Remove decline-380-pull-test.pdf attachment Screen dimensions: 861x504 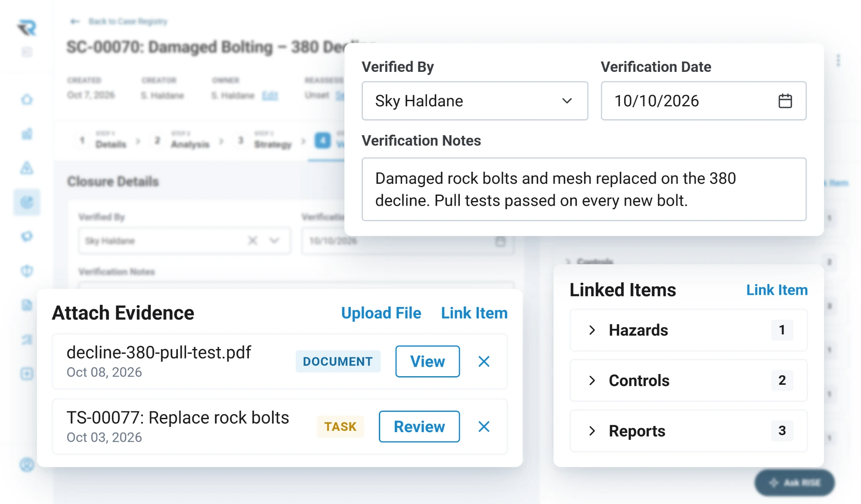(x=484, y=362)
